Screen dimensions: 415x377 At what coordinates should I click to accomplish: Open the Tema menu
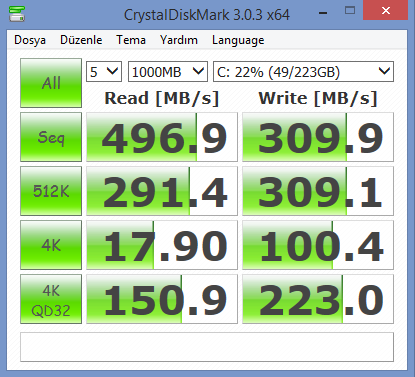point(131,40)
